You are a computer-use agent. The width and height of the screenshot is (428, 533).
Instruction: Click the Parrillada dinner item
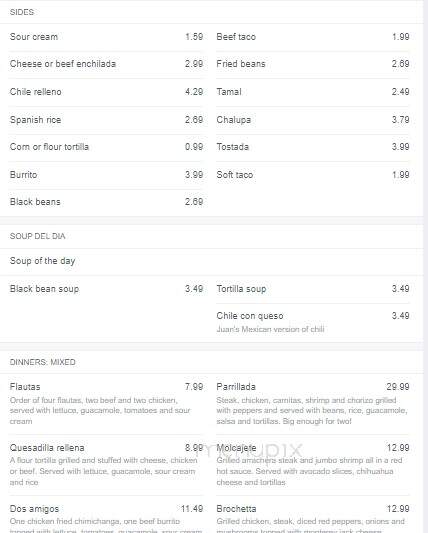(313, 405)
